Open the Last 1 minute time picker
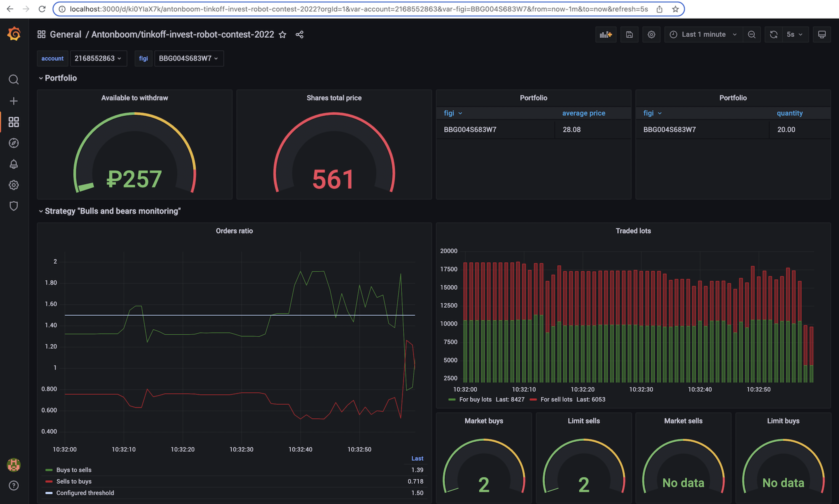This screenshot has width=839, height=504. (703, 34)
